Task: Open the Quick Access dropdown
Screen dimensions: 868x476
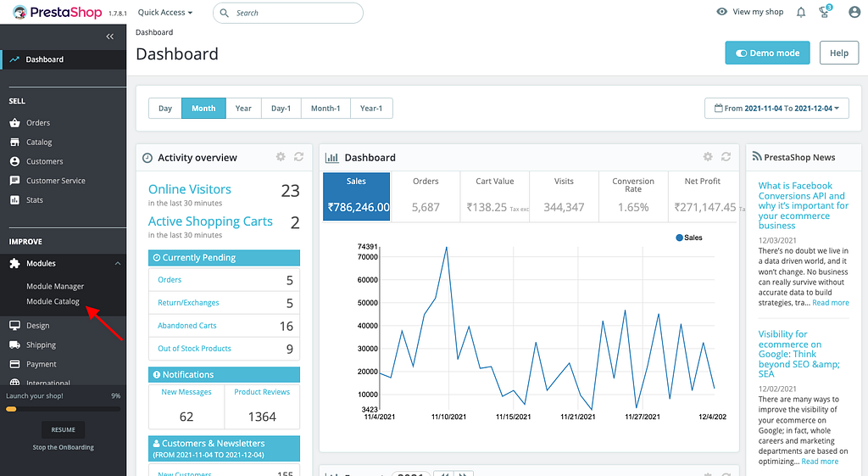Action: coord(165,12)
